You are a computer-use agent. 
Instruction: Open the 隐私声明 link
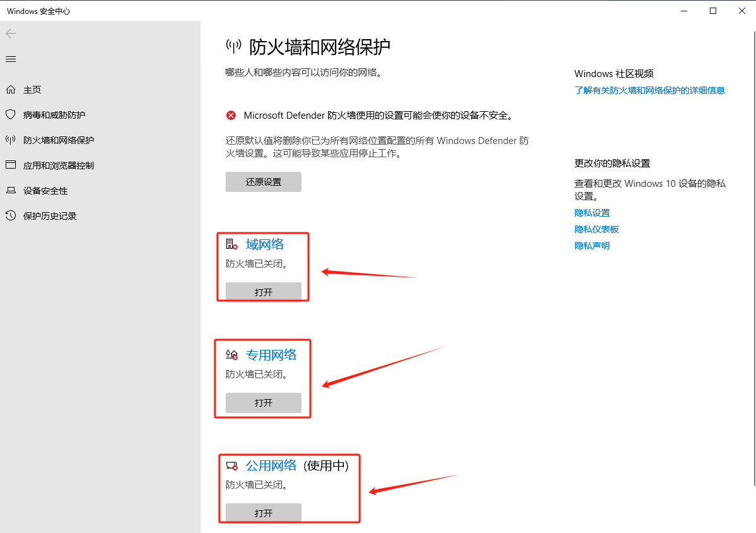(x=592, y=246)
